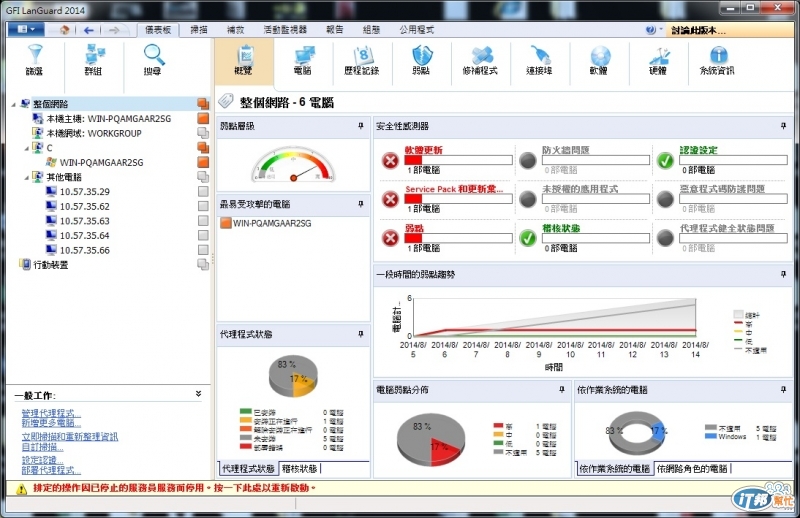Toggle the 行動裝置 checkbox
This screenshot has height=518, width=800.
coord(203,264)
